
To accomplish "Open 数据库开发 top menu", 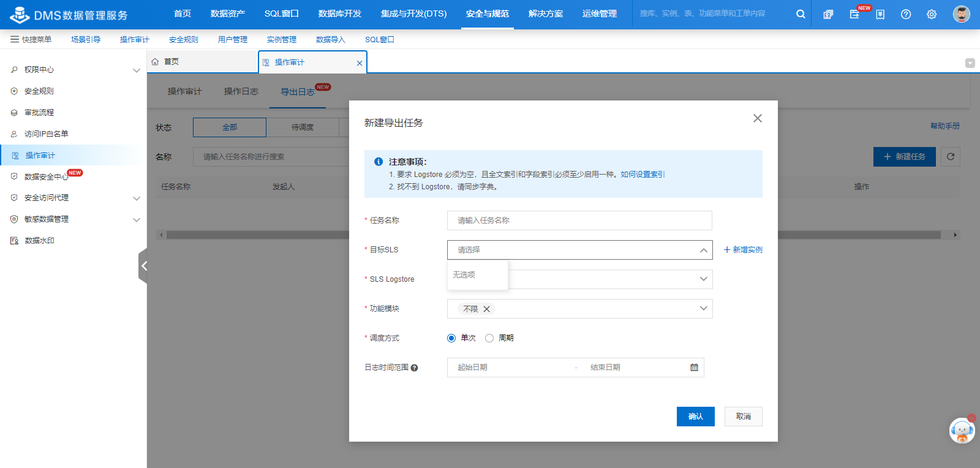I will click(x=340, y=14).
